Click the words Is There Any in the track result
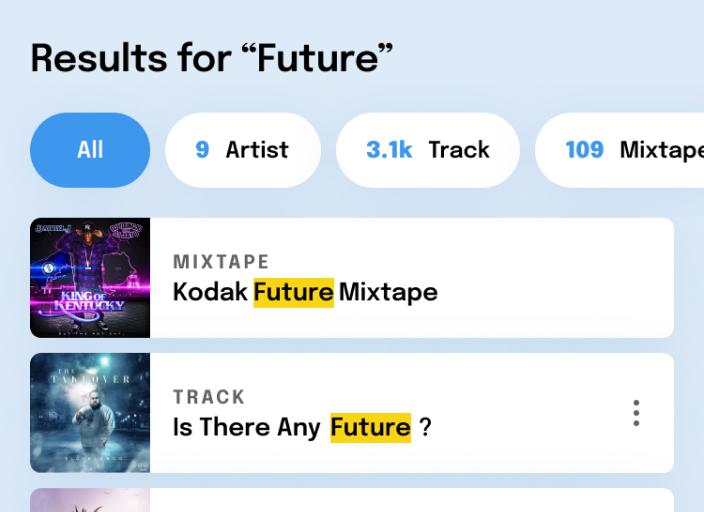 246,427
